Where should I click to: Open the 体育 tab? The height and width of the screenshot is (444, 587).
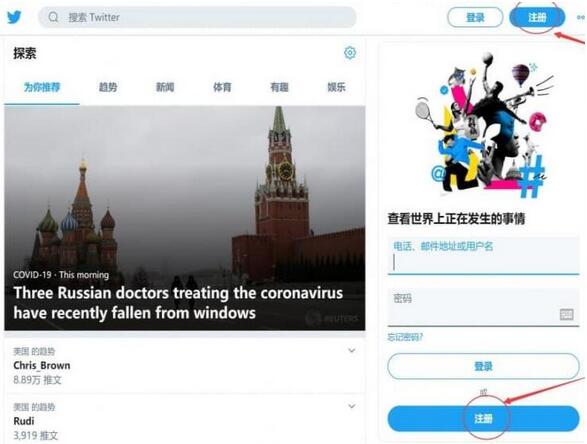[222, 87]
